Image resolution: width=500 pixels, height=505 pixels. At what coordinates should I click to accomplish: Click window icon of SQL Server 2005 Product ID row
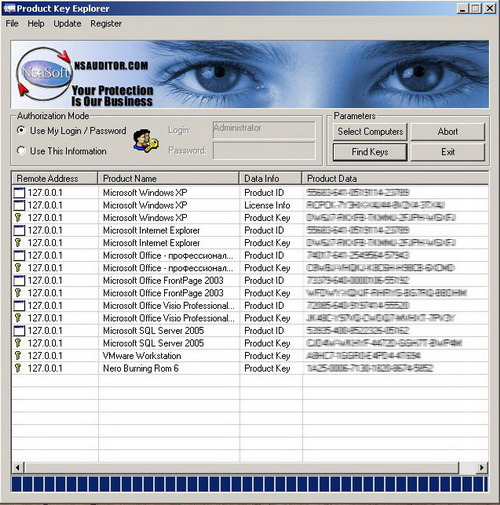[x=19, y=331]
